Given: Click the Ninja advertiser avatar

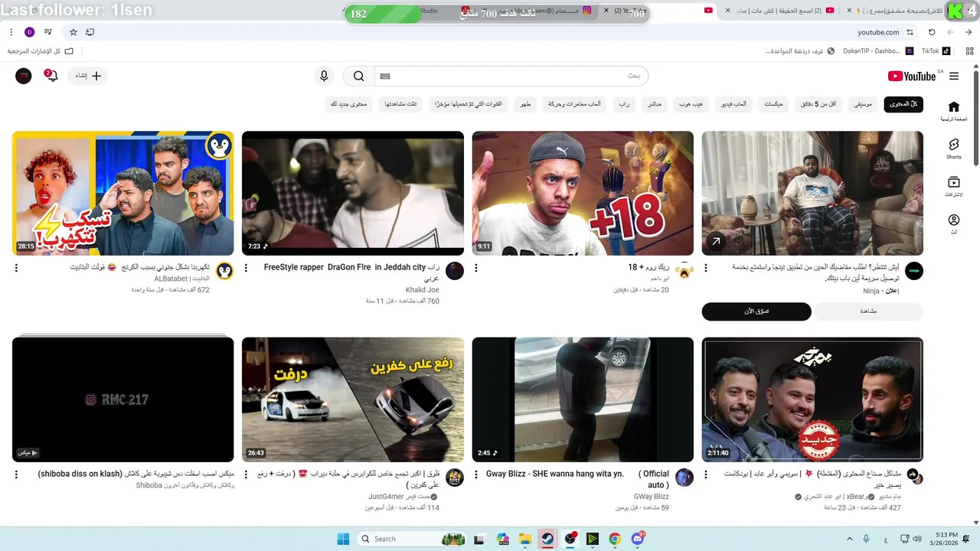Looking at the screenshot, I should coord(914,271).
